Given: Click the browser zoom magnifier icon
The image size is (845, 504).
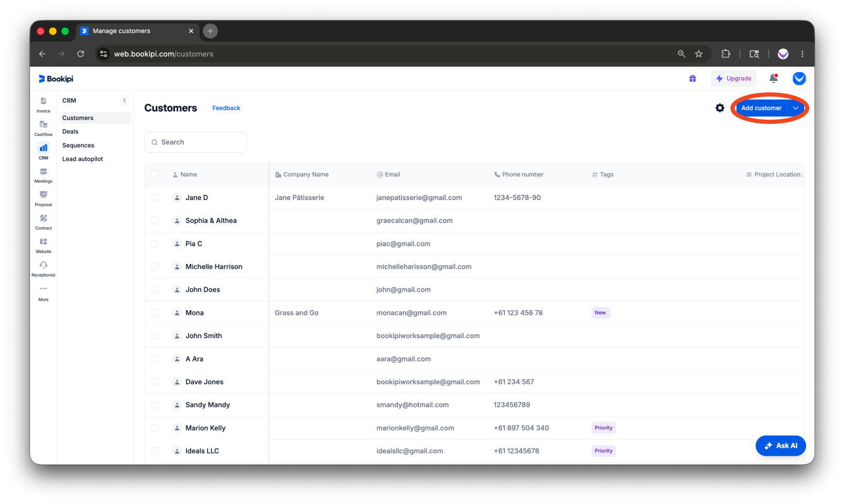Looking at the screenshot, I should click(x=682, y=54).
